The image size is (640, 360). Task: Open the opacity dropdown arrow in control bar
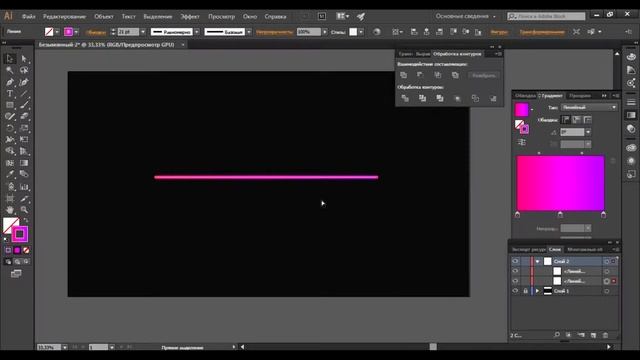click(324, 32)
